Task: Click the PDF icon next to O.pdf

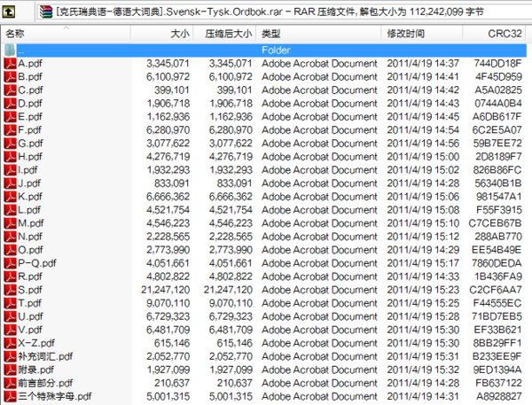Action: [10, 250]
